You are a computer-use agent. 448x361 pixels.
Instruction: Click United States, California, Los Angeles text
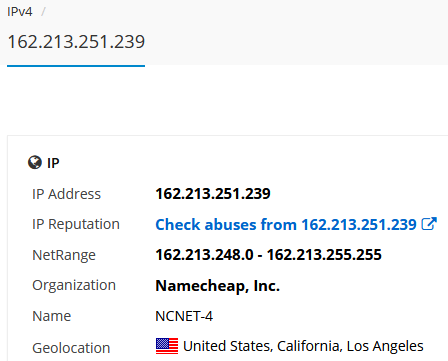coord(303,346)
